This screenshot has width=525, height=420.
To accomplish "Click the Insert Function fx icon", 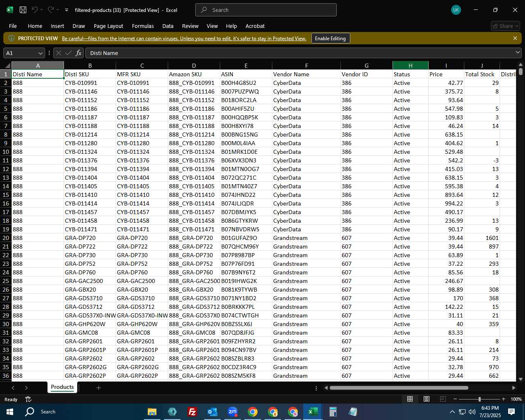I will click(x=78, y=53).
